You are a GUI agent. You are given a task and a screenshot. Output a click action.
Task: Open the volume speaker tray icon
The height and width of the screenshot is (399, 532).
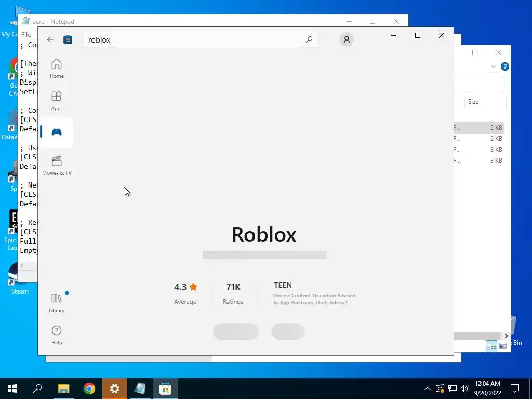click(464, 389)
